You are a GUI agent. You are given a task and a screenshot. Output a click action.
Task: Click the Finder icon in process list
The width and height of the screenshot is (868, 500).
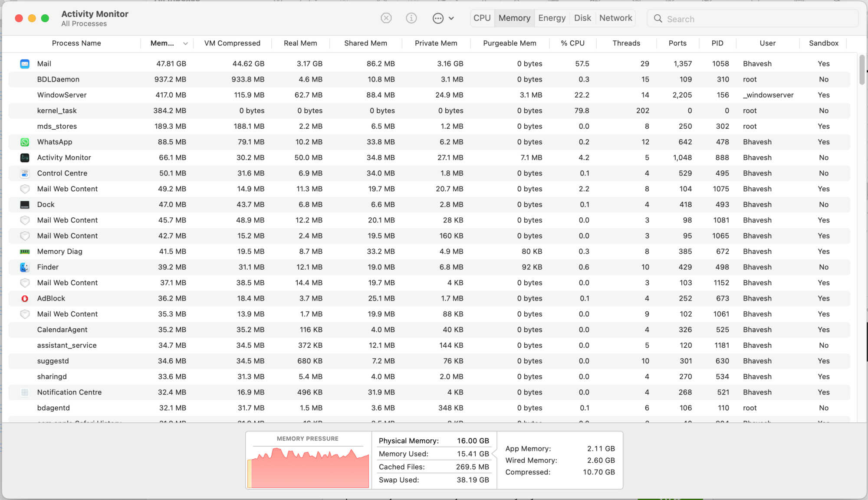25,267
